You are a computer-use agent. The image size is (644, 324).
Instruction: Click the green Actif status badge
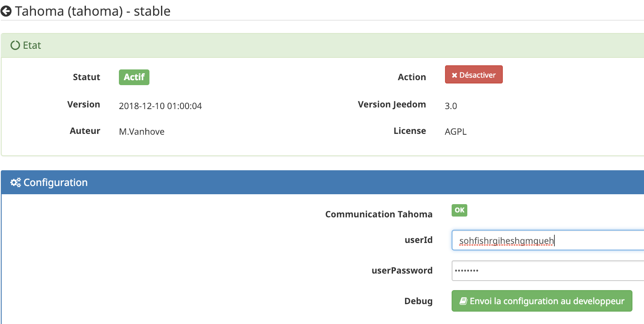[134, 77]
